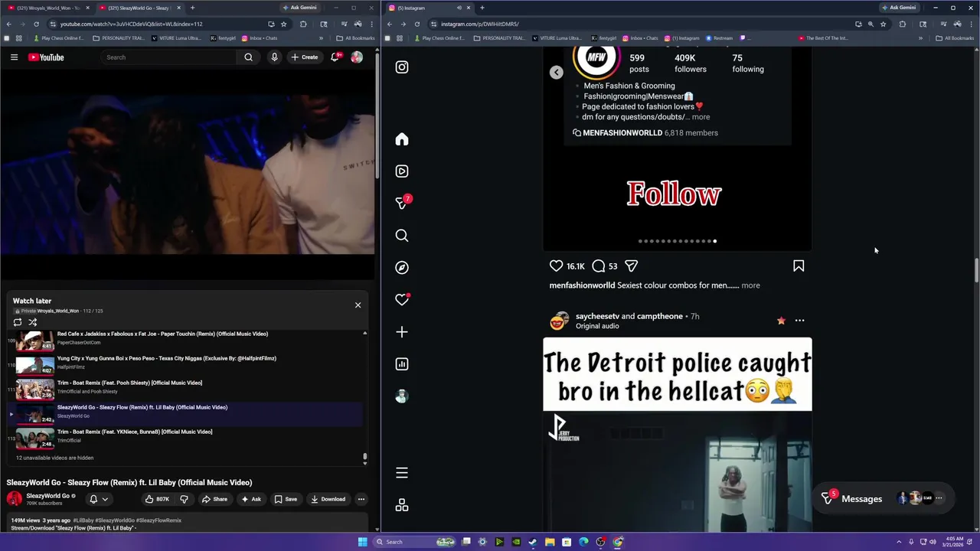Open Instagram messages sidebar icon with badge
Image resolution: width=980 pixels, height=551 pixels.
(x=402, y=203)
